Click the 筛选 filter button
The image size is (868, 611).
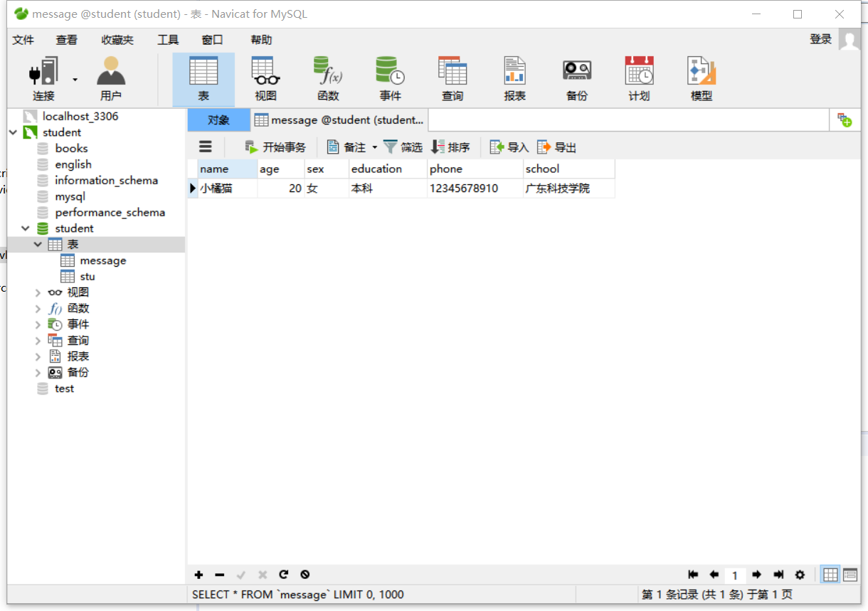pyautogui.click(x=403, y=147)
